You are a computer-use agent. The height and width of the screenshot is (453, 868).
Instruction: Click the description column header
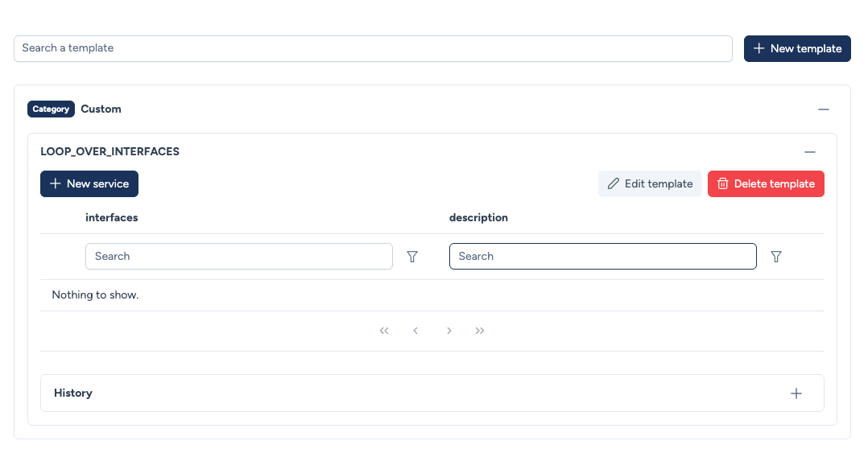(478, 217)
